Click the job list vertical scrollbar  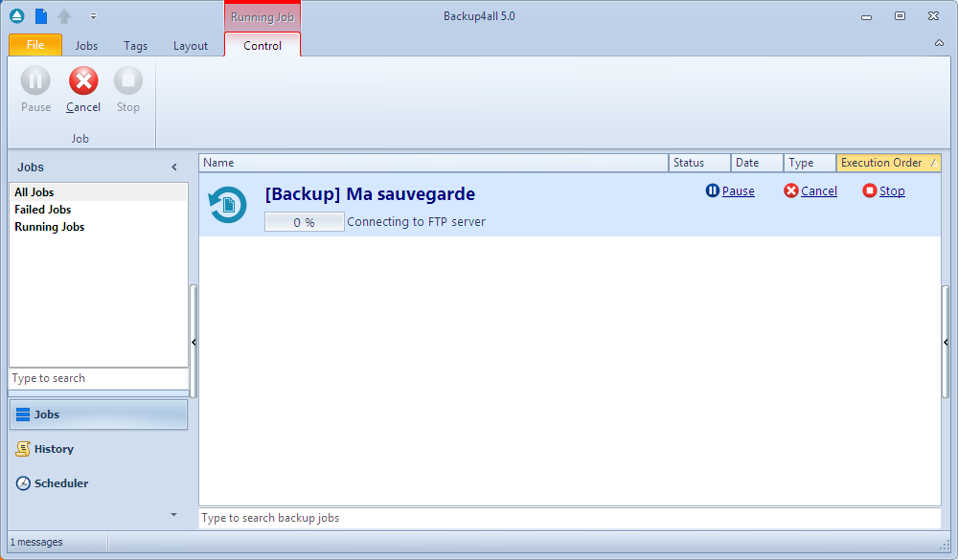point(946,342)
